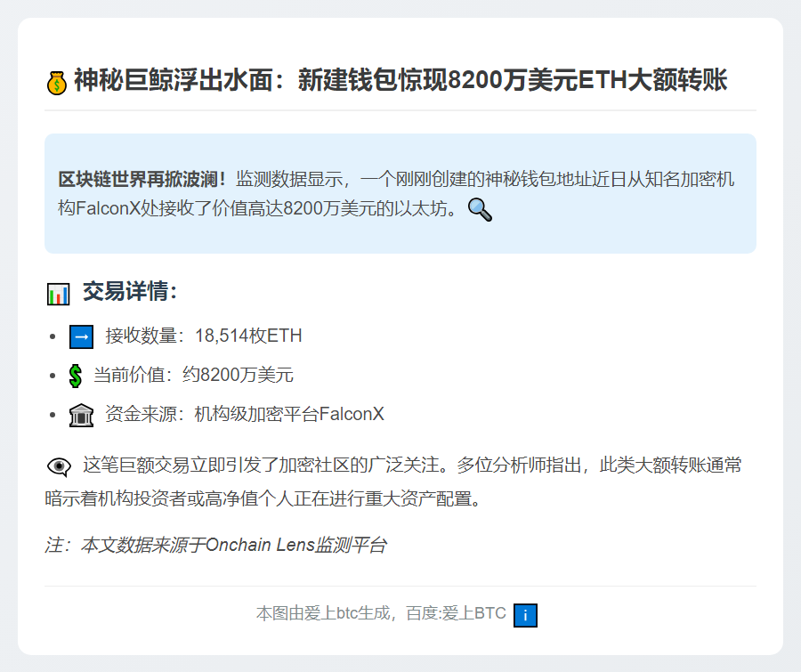Click the blue info icon in the footer
The width and height of the screenshot is (801, 672).
tap(525, 614)
